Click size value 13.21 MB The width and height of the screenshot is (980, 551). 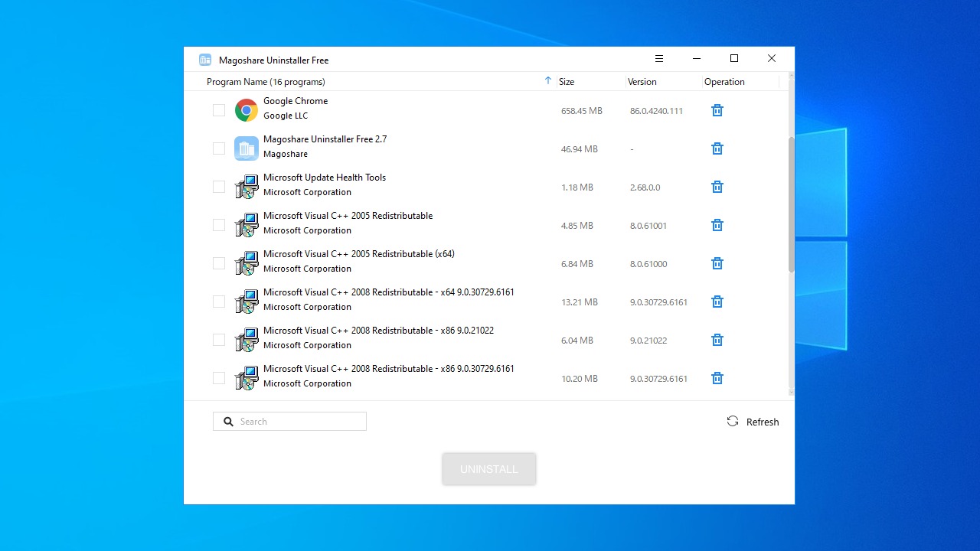[580, 302]
